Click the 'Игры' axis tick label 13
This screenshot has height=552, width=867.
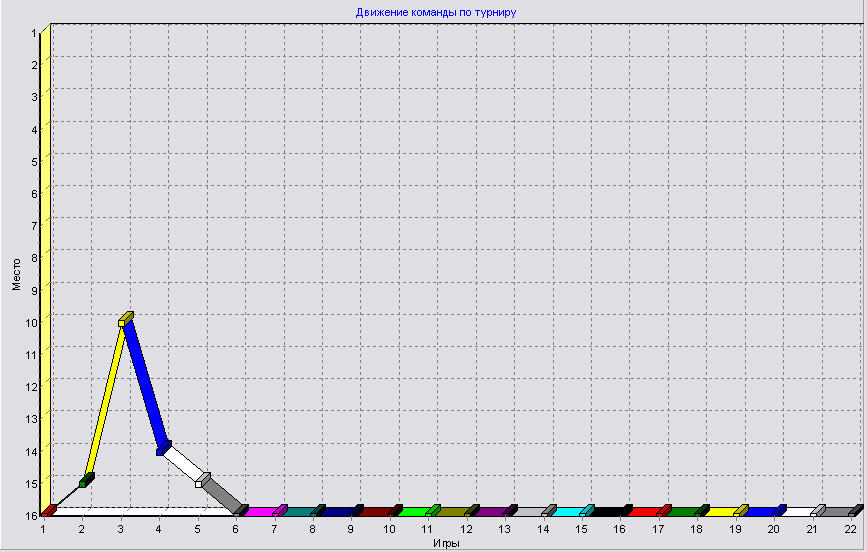point(504,529)
